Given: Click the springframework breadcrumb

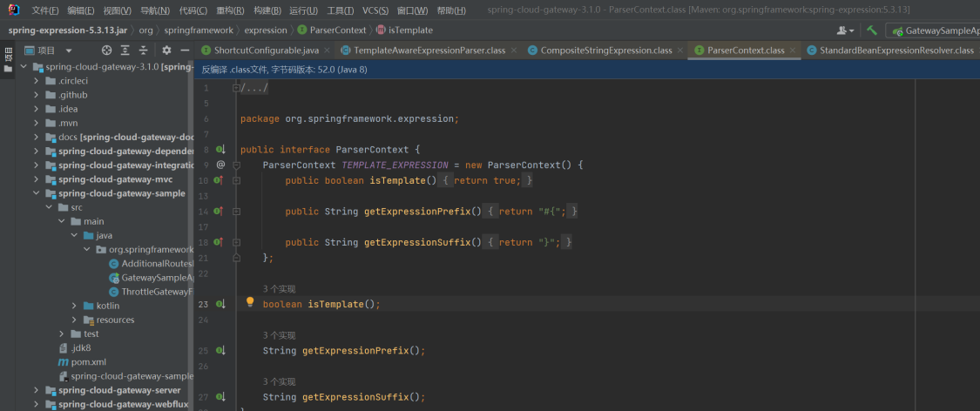Looking at the screenshot, I should pos(199,30).
